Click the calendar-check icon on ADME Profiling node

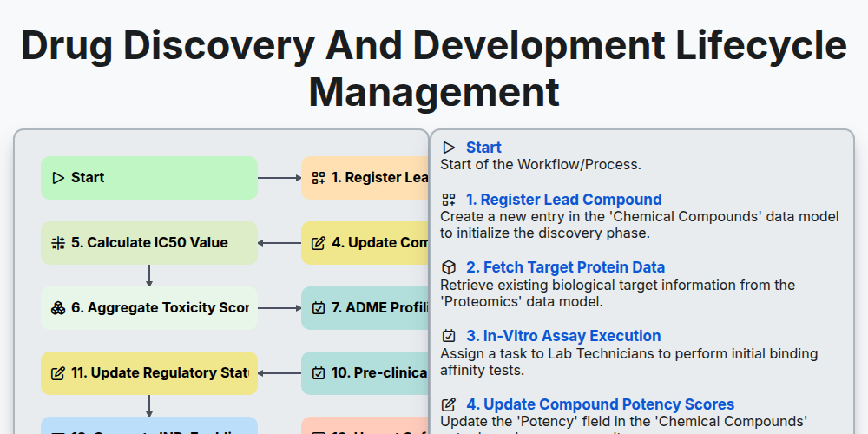[x=319, y=308]
